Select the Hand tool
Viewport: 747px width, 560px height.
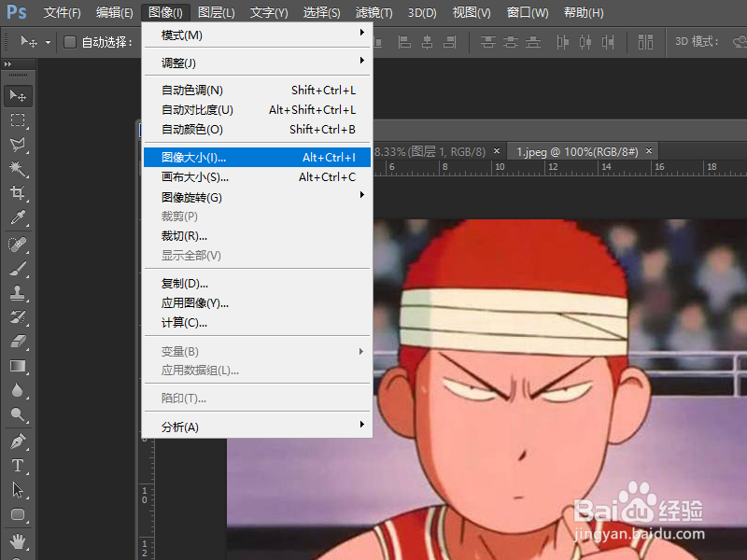tap(18, 541)
